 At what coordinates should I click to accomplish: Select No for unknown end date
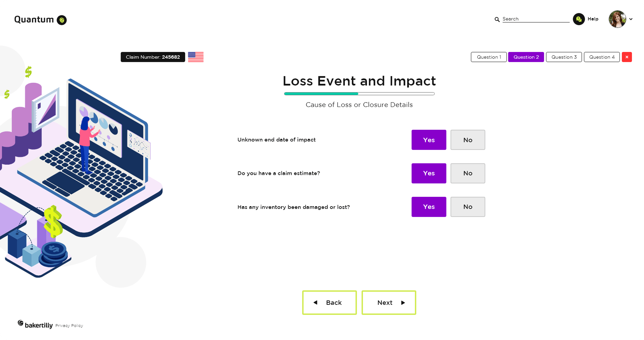468,140
